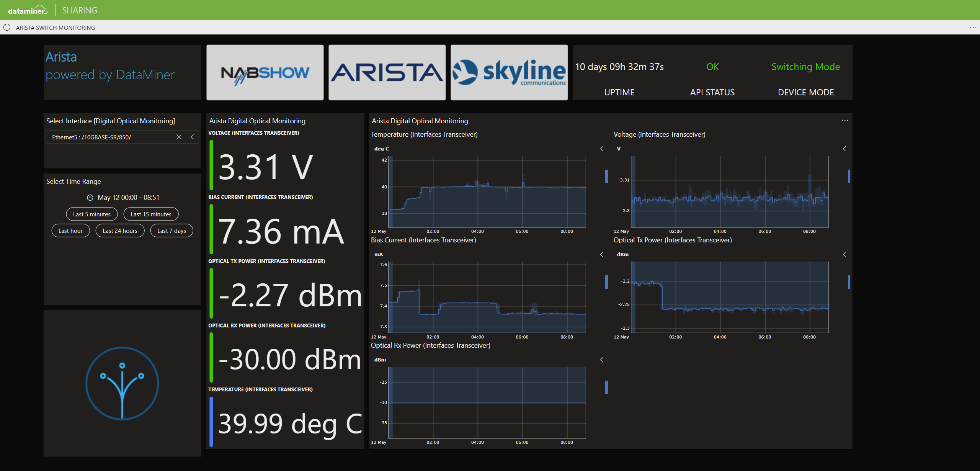980x471 pixels.
Task: Click the refresh icon beside Arista Switch Monitoring
Action: click(x=7, y=28)
